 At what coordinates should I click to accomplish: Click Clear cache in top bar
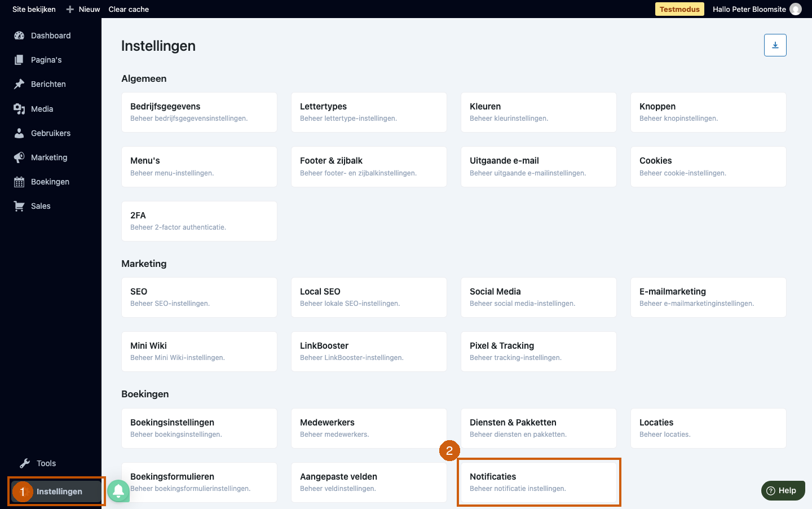tap(129, 9)
